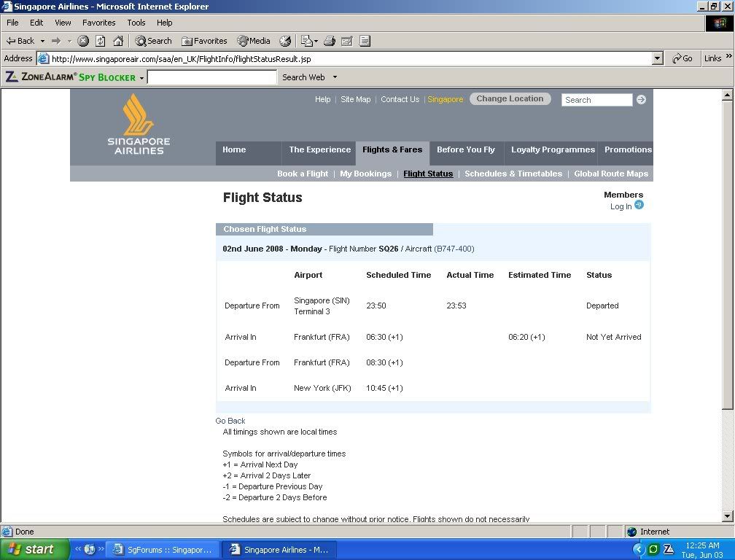
Task: Go to the browser Home icon
Action: tap(118, 41)
